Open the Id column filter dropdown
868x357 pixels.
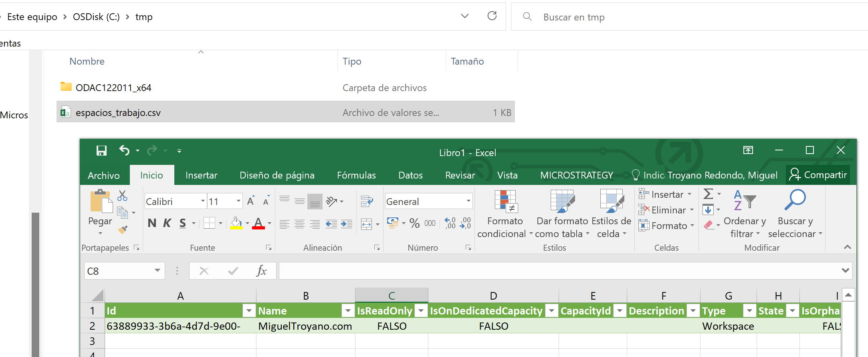coord(249,311)
